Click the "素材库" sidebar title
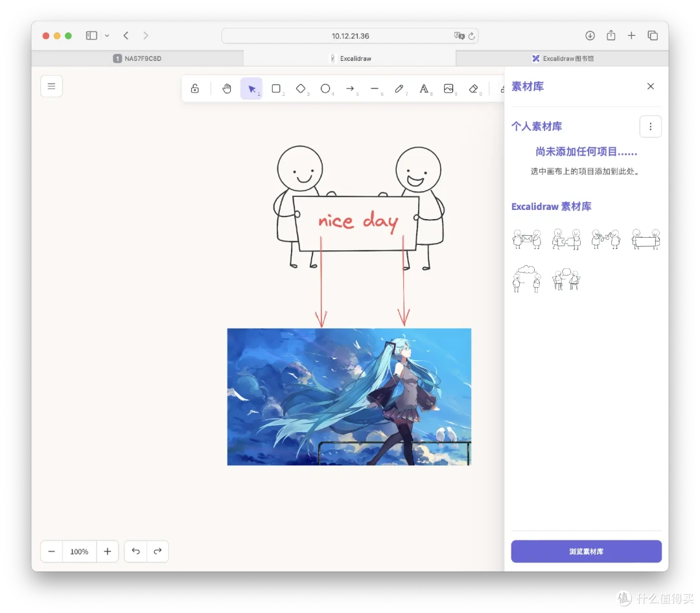700x613 pixels. click(527, 87)
